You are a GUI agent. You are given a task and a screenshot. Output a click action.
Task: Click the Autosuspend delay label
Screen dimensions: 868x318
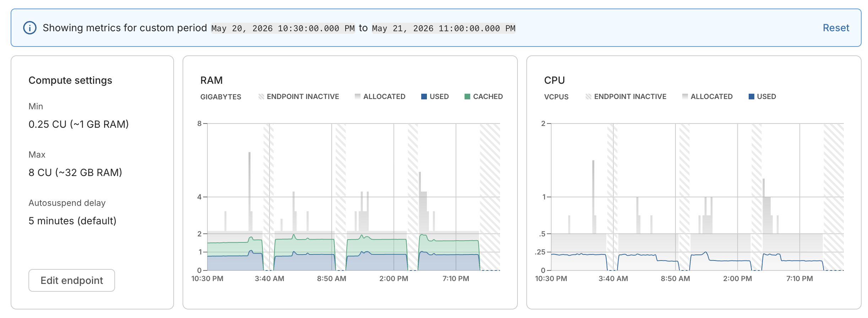(67, 203)
